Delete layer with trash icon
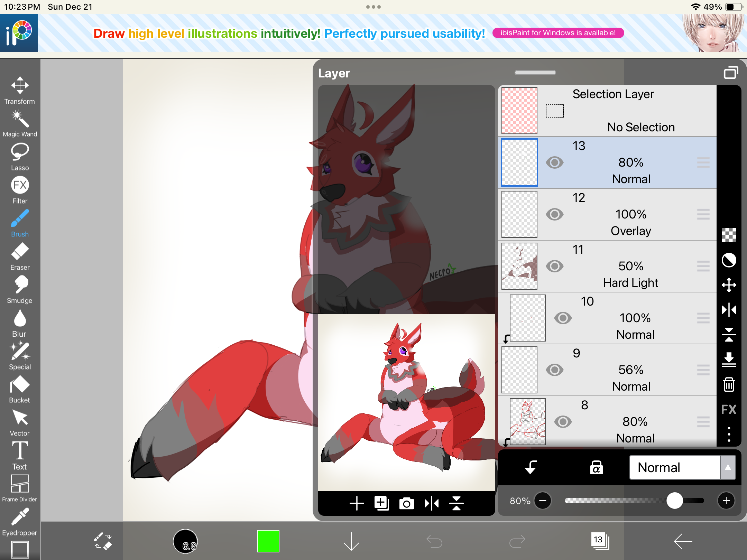747x560 pixels. [729, 384]
